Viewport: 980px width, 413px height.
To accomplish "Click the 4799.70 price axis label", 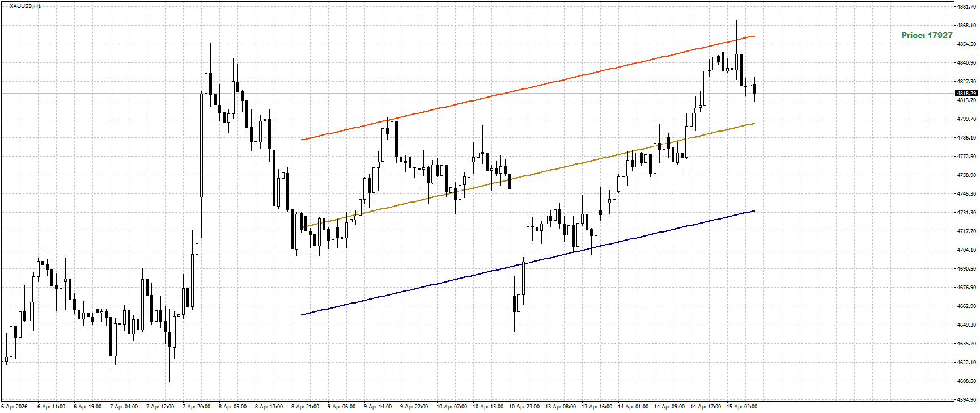I will tap(966, 119).
